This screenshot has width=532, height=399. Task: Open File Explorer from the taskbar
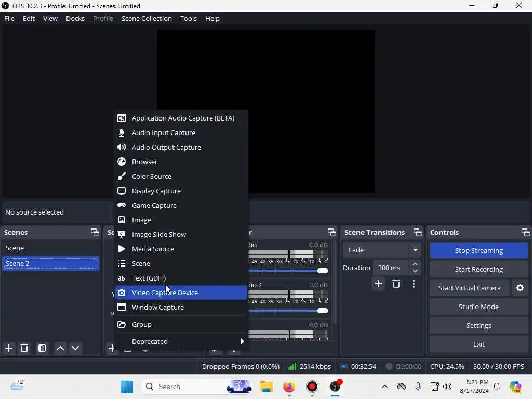pyautogui.click(x=267, y=387)
